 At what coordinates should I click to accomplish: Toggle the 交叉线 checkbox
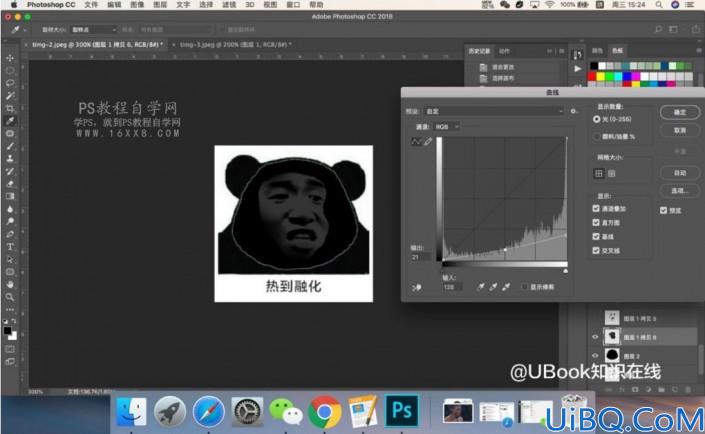(x=596, y=251)
